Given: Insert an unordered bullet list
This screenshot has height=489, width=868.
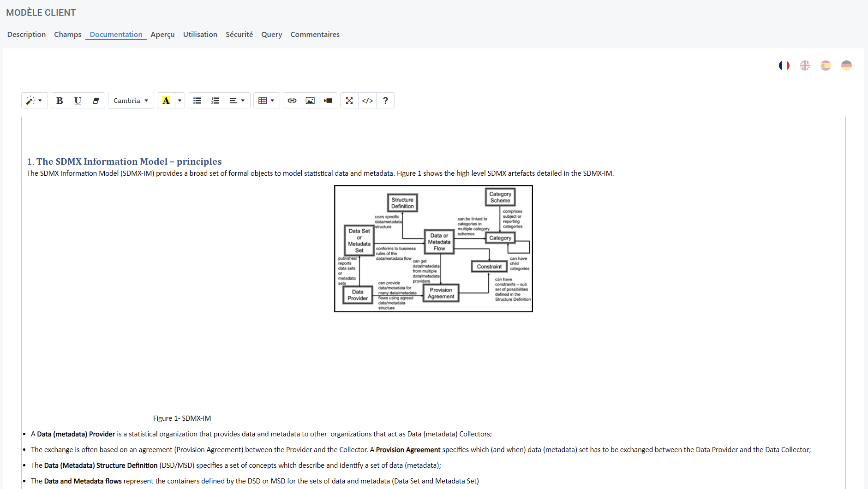Looking at the screenshot, I should coord(197,101).
